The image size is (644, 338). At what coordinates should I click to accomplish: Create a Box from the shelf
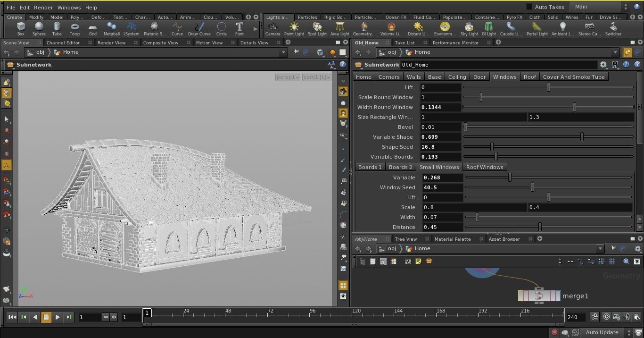21,29
